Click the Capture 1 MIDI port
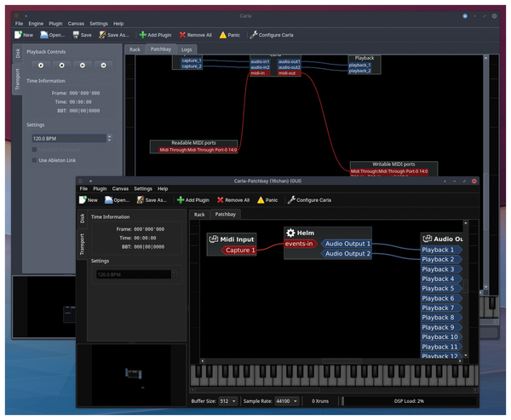 coord(238,250)
